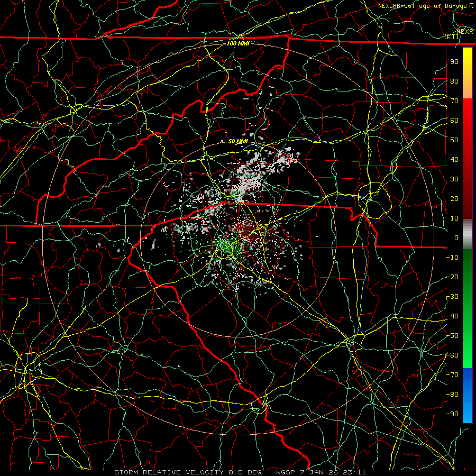Screen dimensions: 476x476
Task: Click the -70 value on velocity scale
Action: pos(452,375)
